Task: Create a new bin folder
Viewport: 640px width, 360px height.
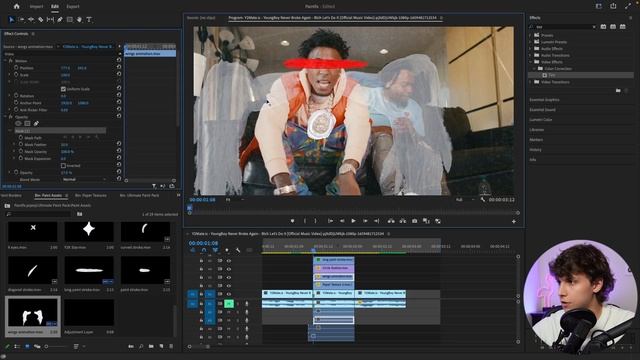Action: 151,346
